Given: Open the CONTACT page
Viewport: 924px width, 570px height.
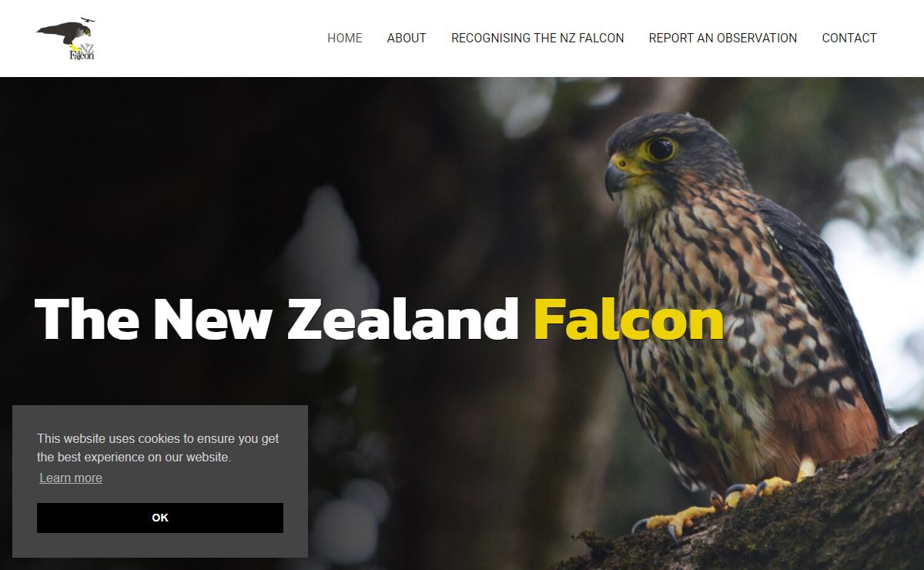Looking at the screenshot, I should (849, 38).
